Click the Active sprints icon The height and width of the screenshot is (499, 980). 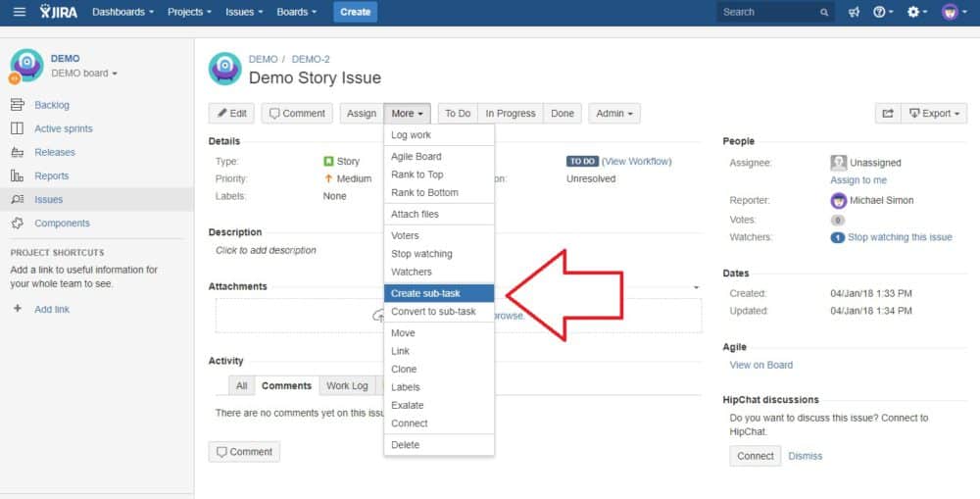click(18, 128)
